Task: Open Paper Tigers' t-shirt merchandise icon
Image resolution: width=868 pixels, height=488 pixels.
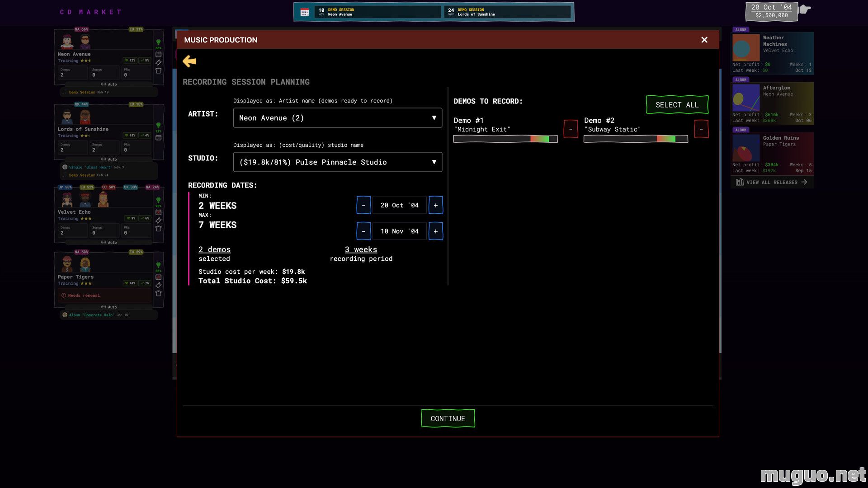Action: tap(158, 293)
